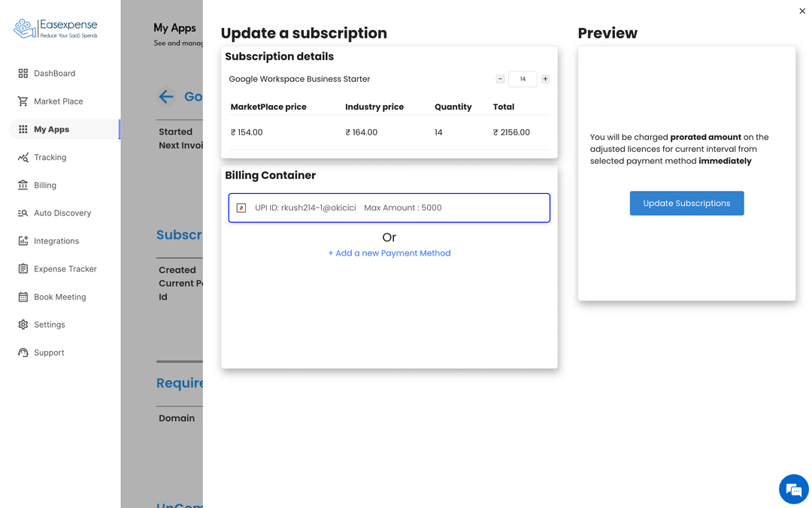Image resolution: width=812 pixels, height=508 pixels.
Task: Click the Preview heading
Action: point(607,33)
